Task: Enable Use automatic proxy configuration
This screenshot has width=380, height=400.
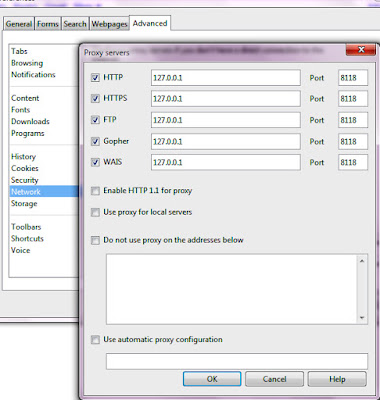Action: (95, 340)
